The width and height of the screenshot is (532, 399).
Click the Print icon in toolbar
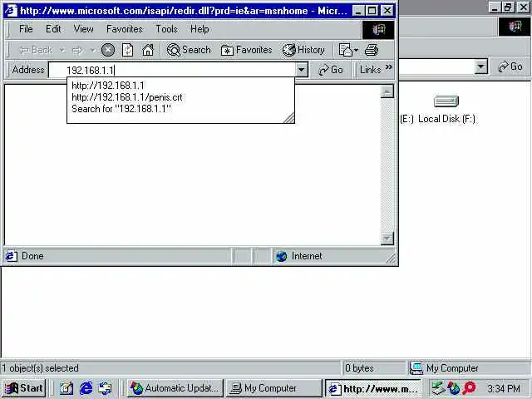tap(372, 50)
